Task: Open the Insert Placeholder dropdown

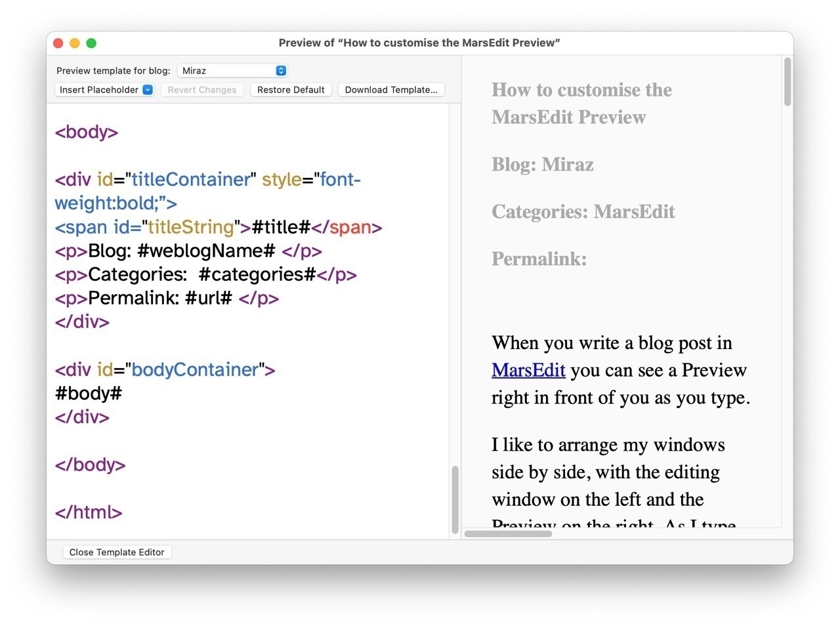Action: (104, 90)
